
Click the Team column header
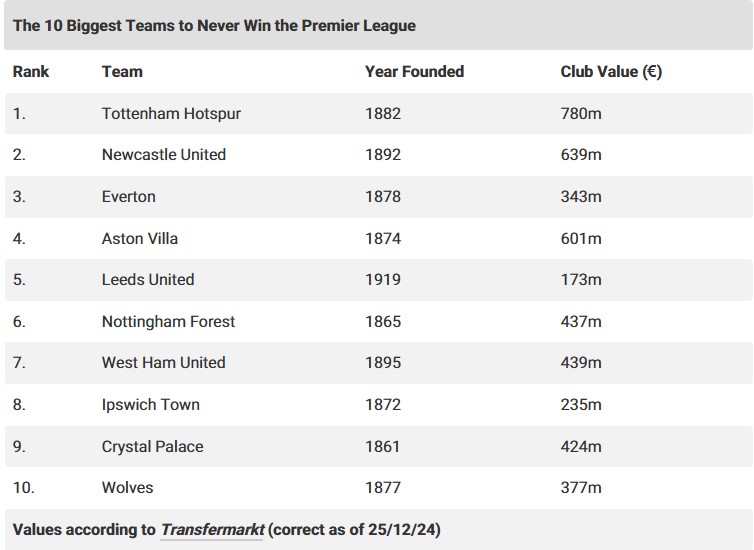(122, 72)
